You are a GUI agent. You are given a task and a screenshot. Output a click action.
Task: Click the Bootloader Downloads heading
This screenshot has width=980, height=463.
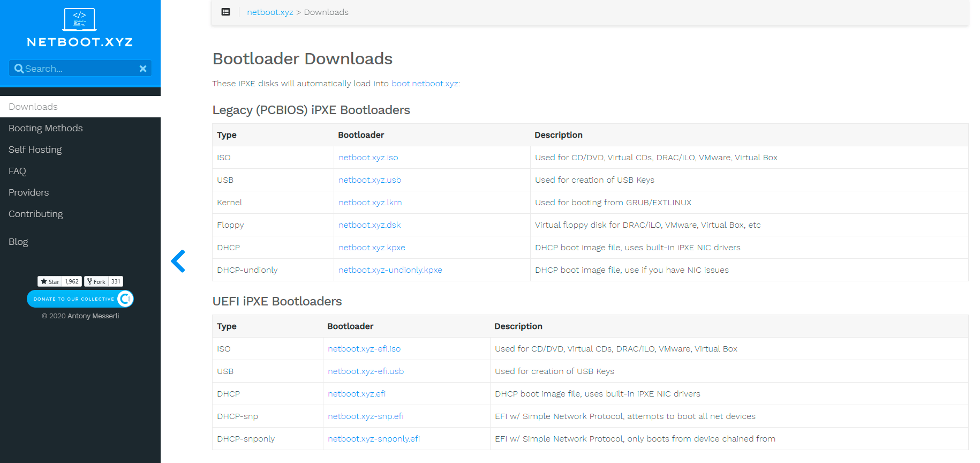click(x=303, y=58)
